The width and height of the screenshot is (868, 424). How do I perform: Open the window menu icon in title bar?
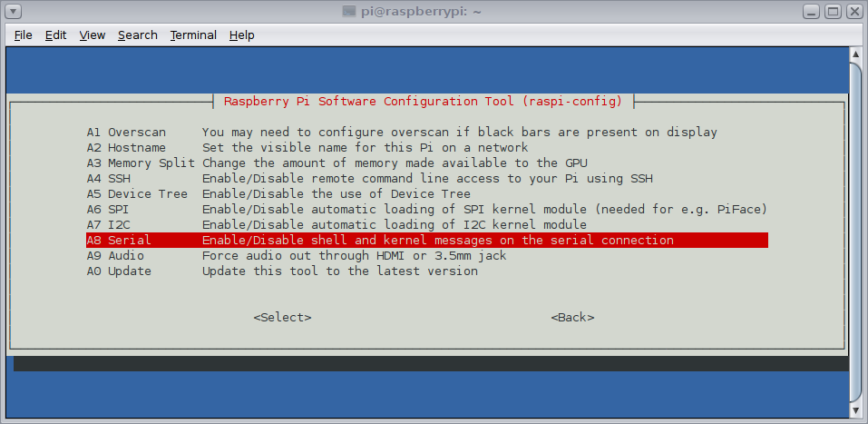click(x=14, y=11)
